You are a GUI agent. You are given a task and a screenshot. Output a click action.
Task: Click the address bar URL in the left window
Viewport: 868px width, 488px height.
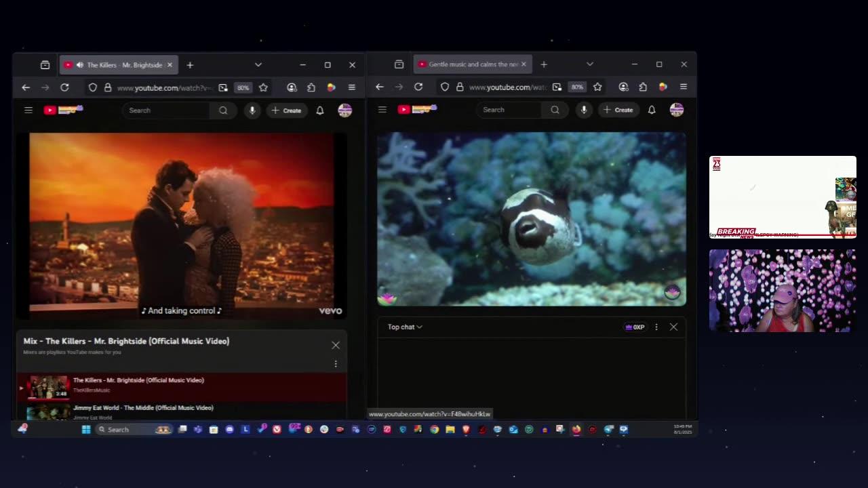point(164,87)
